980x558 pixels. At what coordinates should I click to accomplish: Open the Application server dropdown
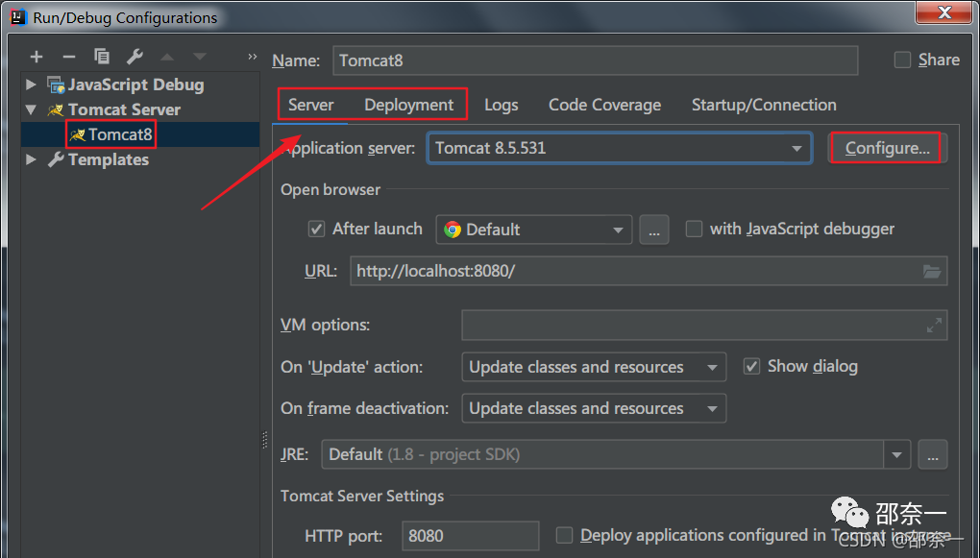[796, 148]
